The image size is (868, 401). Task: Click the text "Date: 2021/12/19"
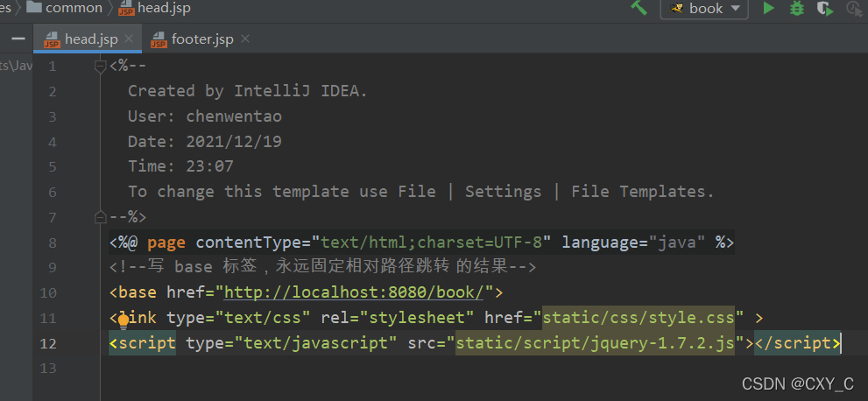[x=205, y=142]
